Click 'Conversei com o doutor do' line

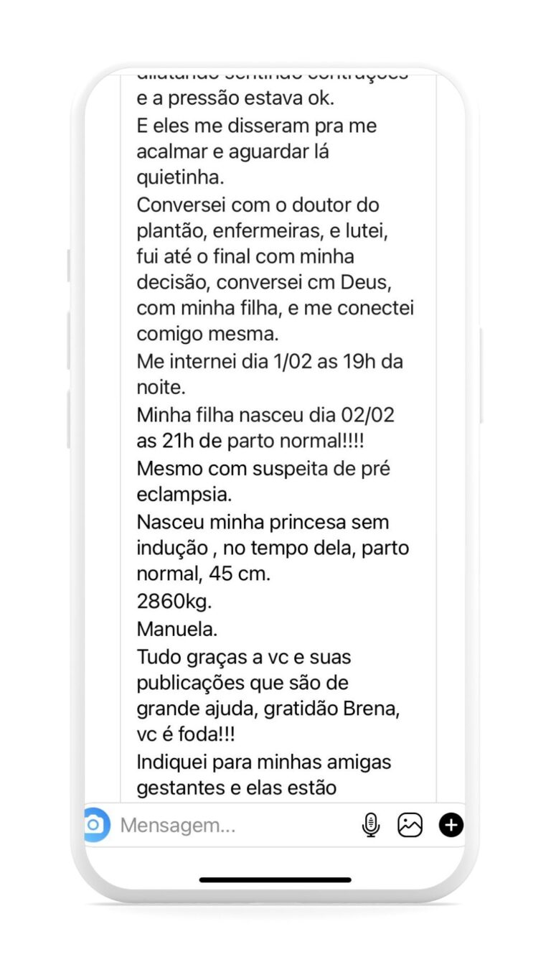[258, 205]
